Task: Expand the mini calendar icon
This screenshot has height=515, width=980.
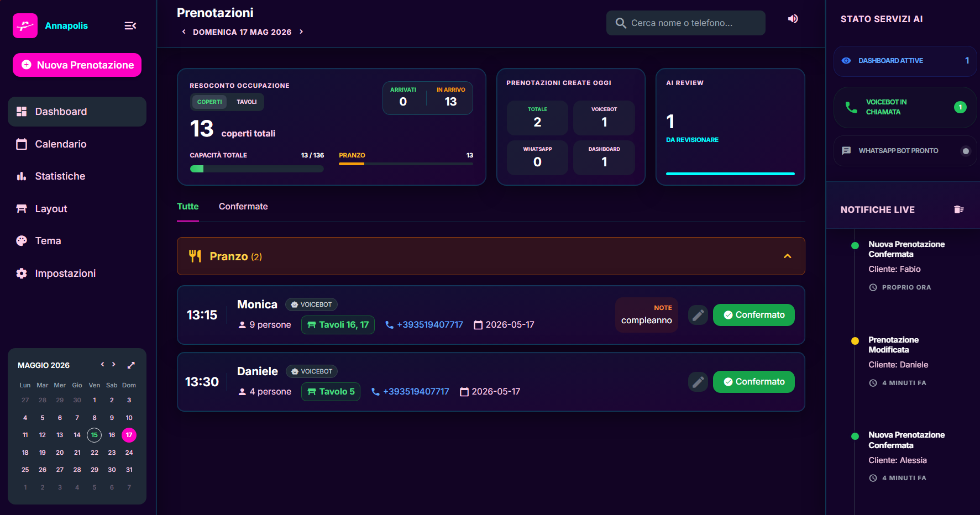Action: tap(131, 365)
